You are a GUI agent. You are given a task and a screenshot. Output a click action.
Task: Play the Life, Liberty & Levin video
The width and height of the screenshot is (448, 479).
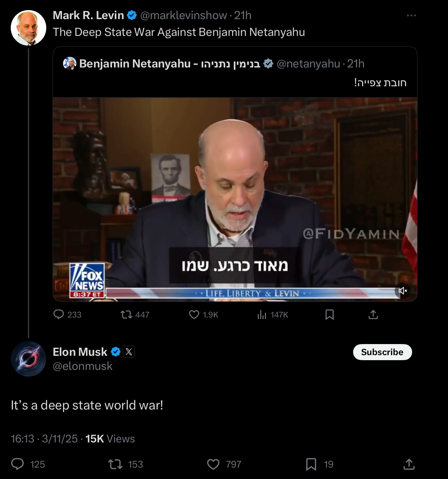point(235,199)
